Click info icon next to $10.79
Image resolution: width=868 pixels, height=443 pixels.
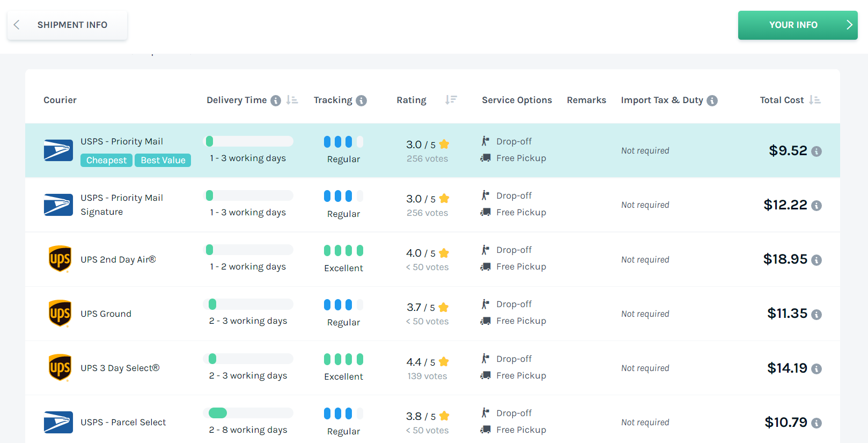coord(816,423)
